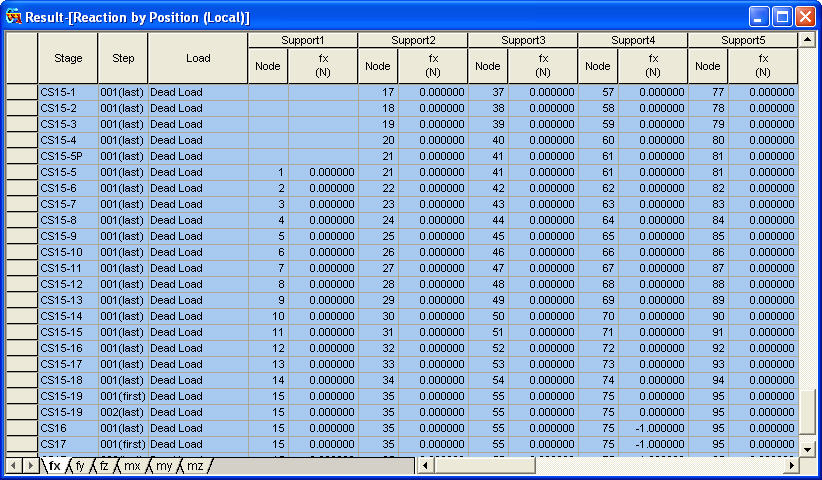Click the vertical scrollbar thumb
The height and width of the screenshot is (480, 822).
coord(807,412)
